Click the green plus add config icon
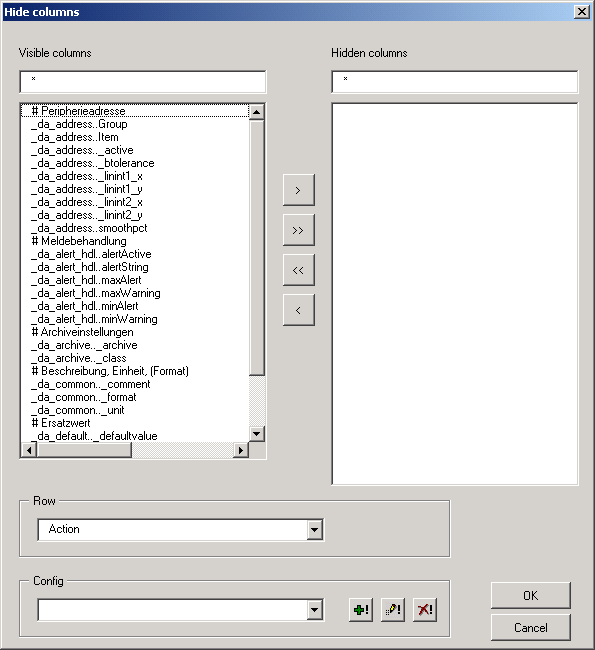This screenshot has height=650, width=595. click(x=361, y=610)
